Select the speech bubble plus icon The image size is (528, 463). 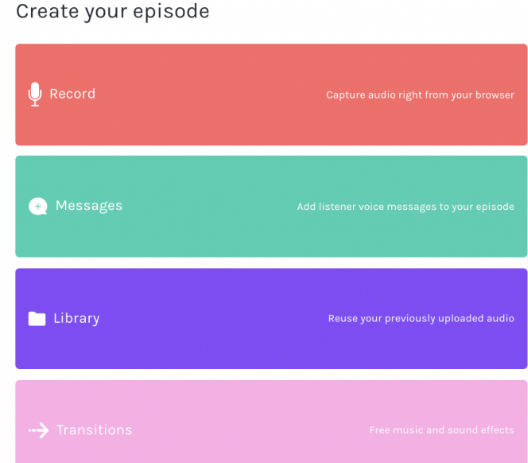38,206
